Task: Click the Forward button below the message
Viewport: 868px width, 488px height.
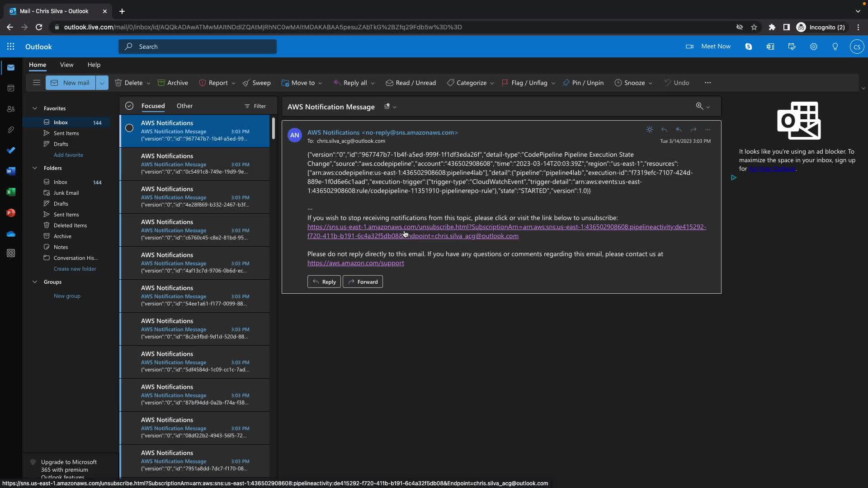Action: pos(363,282)
